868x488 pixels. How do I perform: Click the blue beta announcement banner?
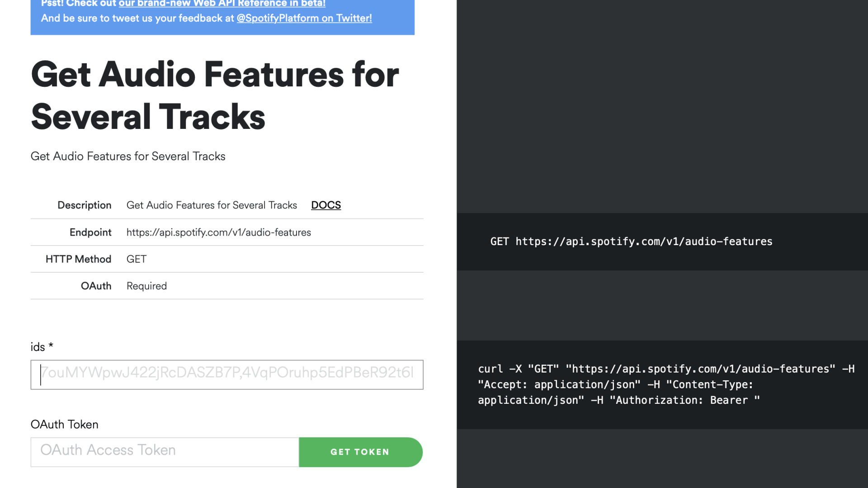(x=222, y=17)
